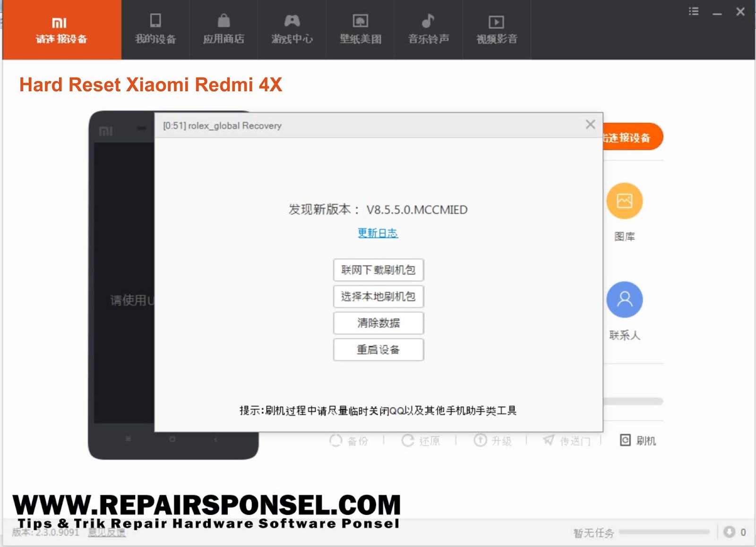Open the 游戏中心 (Game Center) section

click(x=292, y=29)
